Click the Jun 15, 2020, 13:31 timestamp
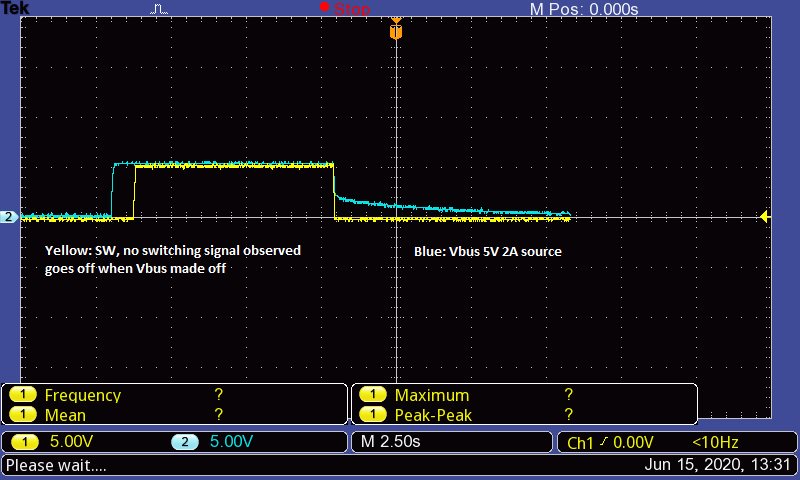The height and width of the screenshot is (480, 800). [717, 465]
